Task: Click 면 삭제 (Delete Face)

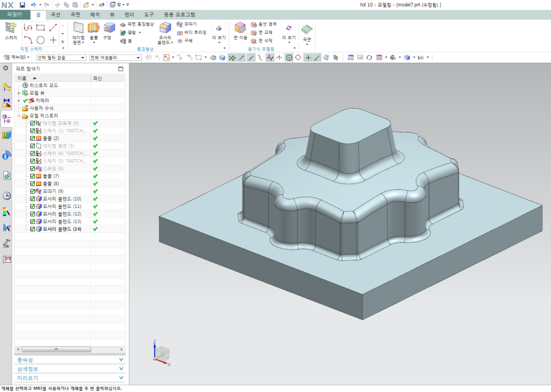Action: point(262,40)
